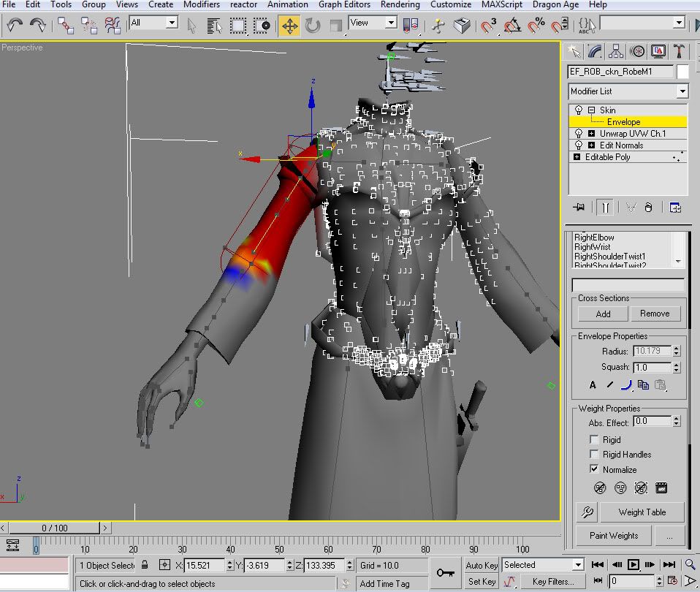Viewport: 700px width, 592px height.
Task: Click the Select by Name icon
Action: [214, 26]
